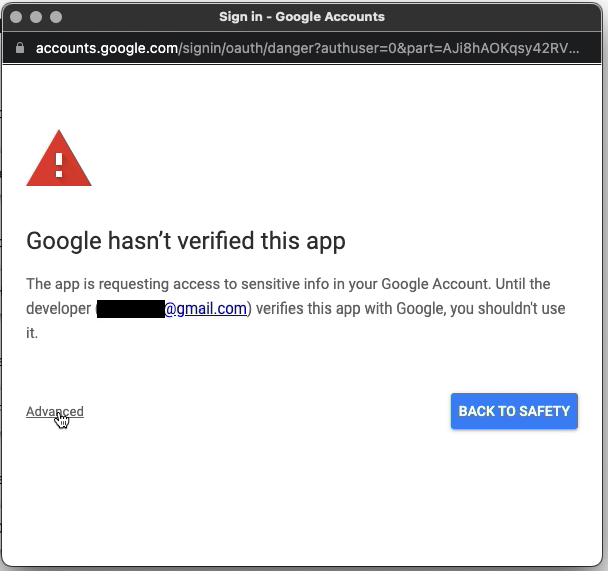Expand the Advanced options link
This screenshot has width=608, height=571.
pyautogui.click(x=55, y=411)
